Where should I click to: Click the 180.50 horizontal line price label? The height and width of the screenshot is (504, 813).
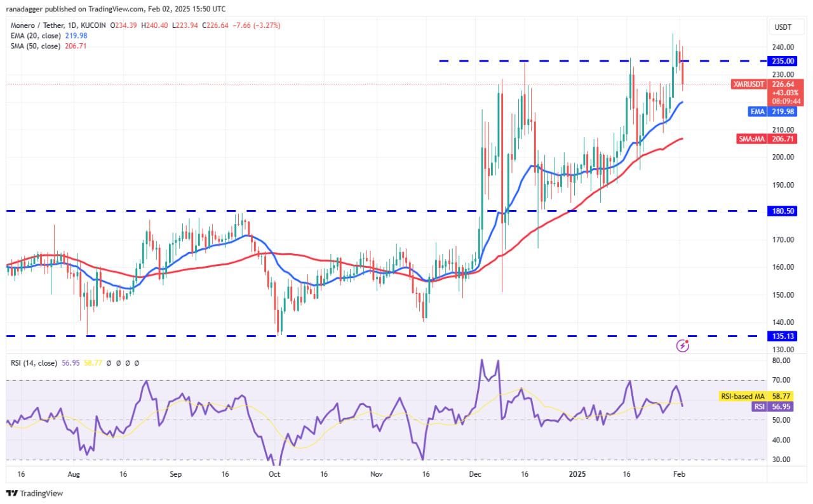[783, 211]
